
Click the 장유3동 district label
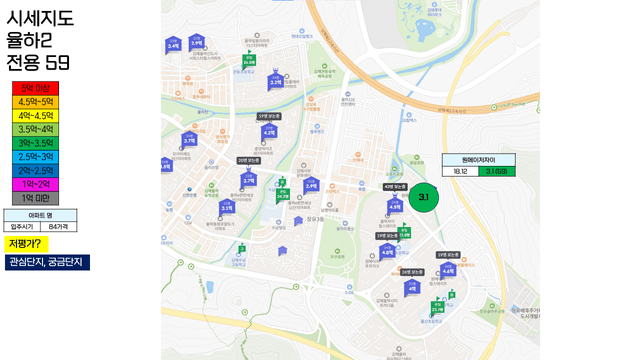315,220
